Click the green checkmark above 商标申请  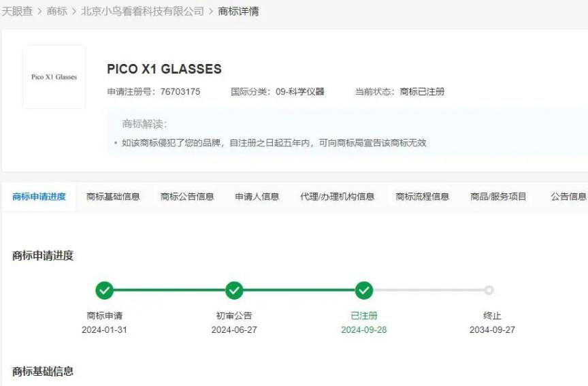(x=105, y=290)
